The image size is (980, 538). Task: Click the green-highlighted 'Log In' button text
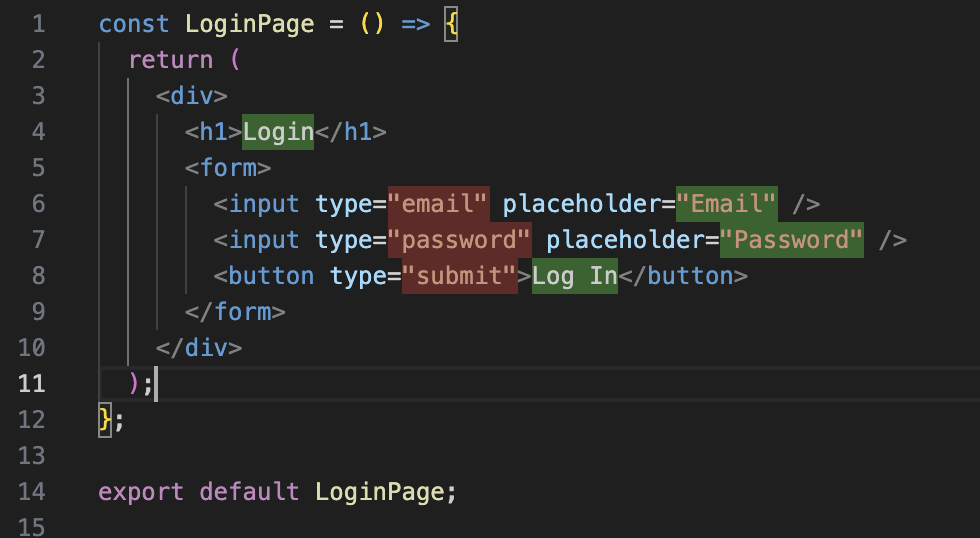(x=575, y=276)
